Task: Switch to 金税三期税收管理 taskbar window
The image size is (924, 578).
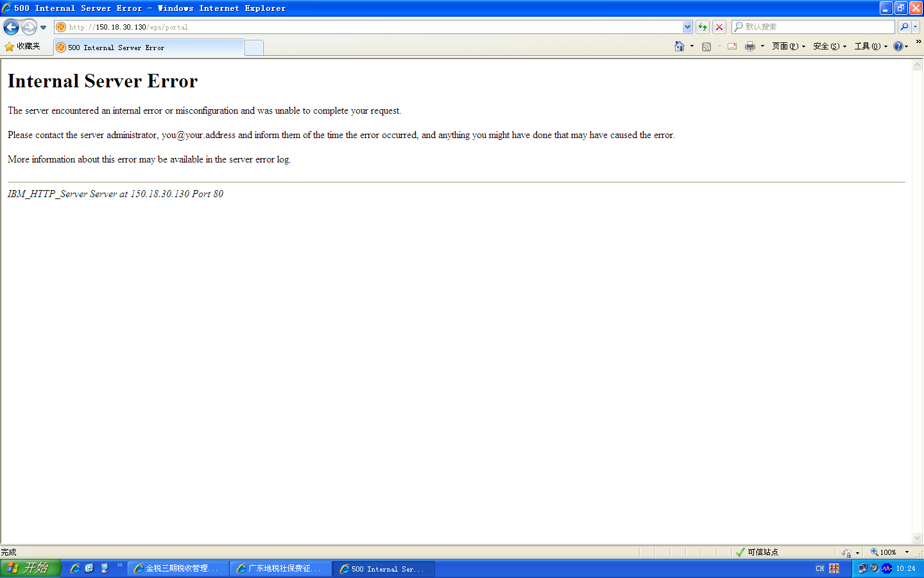Action: pyautogui.click(x=178, y=568)
